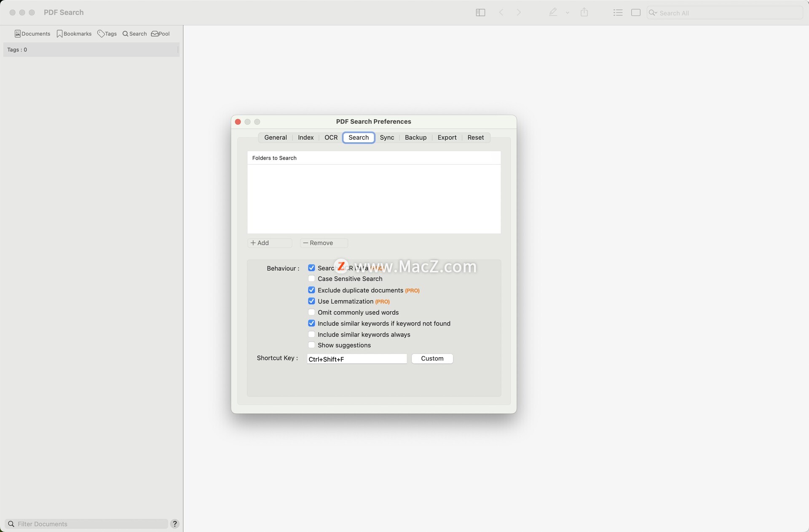
Task: Select the OCR preferences tab
Action: click(x=331, y=137)
